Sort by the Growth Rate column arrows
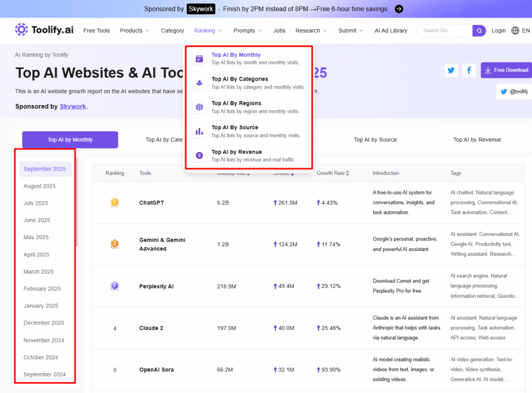The height and width of the screenshot is (393, 532). click(x=348, y=173)
